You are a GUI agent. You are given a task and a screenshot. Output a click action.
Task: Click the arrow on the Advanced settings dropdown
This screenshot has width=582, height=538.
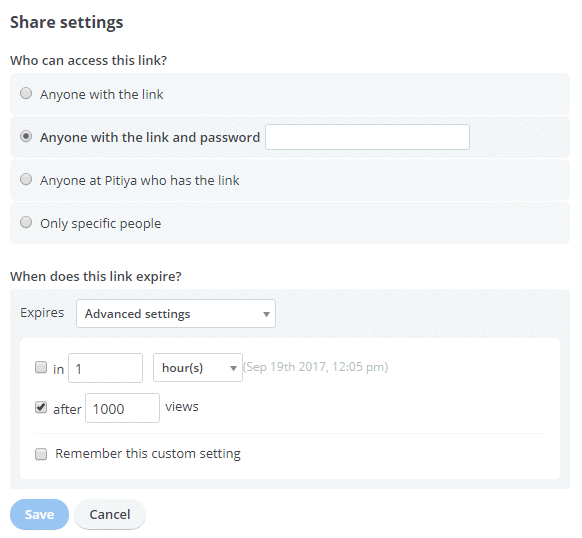pos(266,314)
